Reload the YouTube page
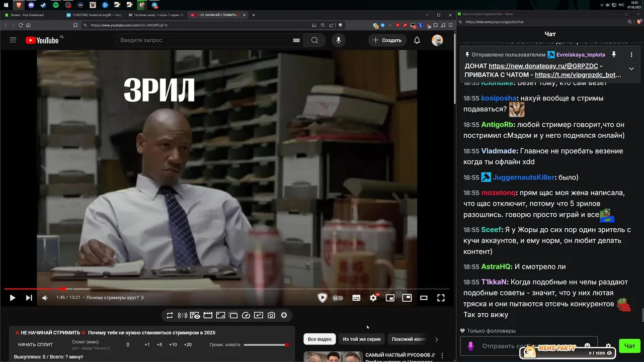The image size is (644, 362). pyautogui.click(x=21, y=25)
